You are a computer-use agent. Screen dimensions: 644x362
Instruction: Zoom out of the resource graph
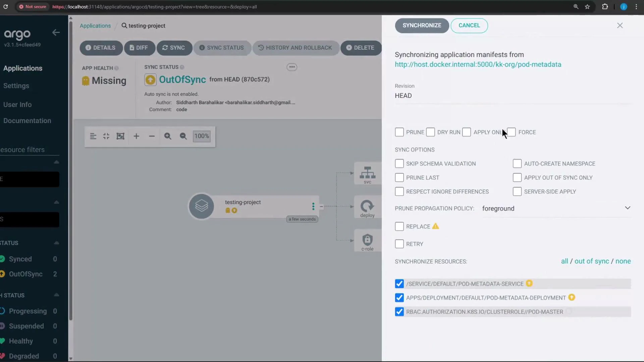(x=152, y=136)
